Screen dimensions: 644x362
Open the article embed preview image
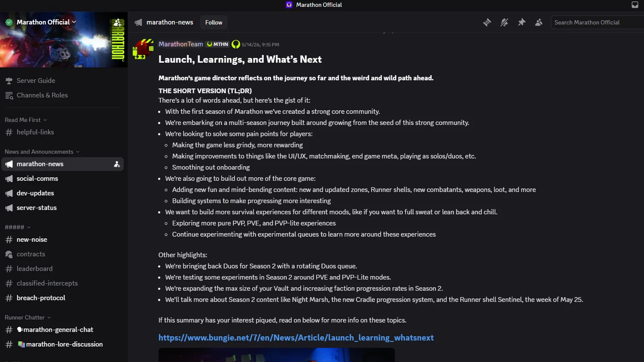277,355
